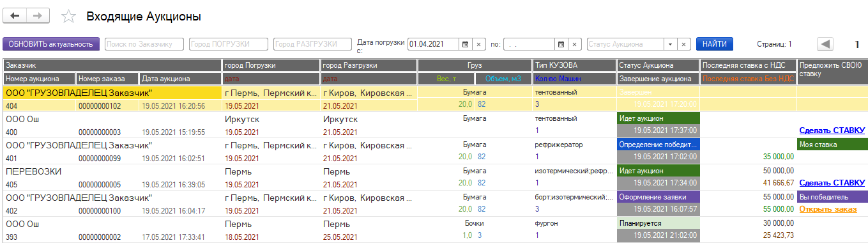
Task: Click the Заказчик column header
Action: coord(112,65)
